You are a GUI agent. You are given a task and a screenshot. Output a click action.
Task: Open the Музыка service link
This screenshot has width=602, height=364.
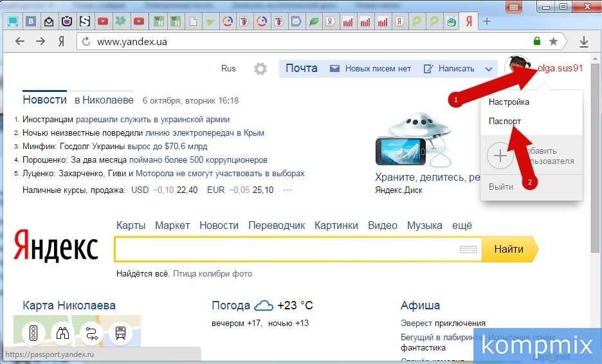424,225
